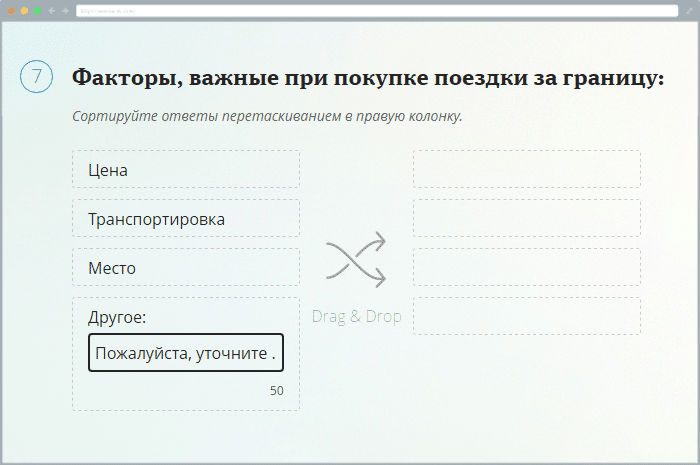Click the green maximize window dot

tap(37, 10)
